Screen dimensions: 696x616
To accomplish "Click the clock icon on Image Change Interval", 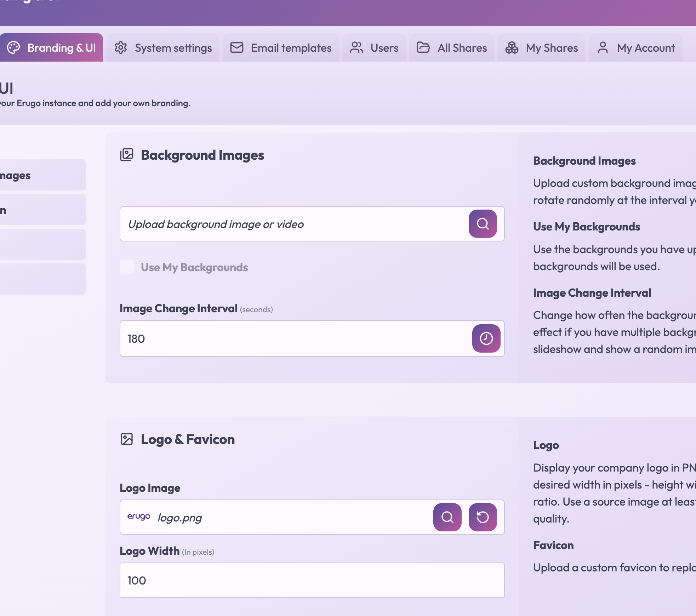I will pyautogui.click(x=486, y=338).
